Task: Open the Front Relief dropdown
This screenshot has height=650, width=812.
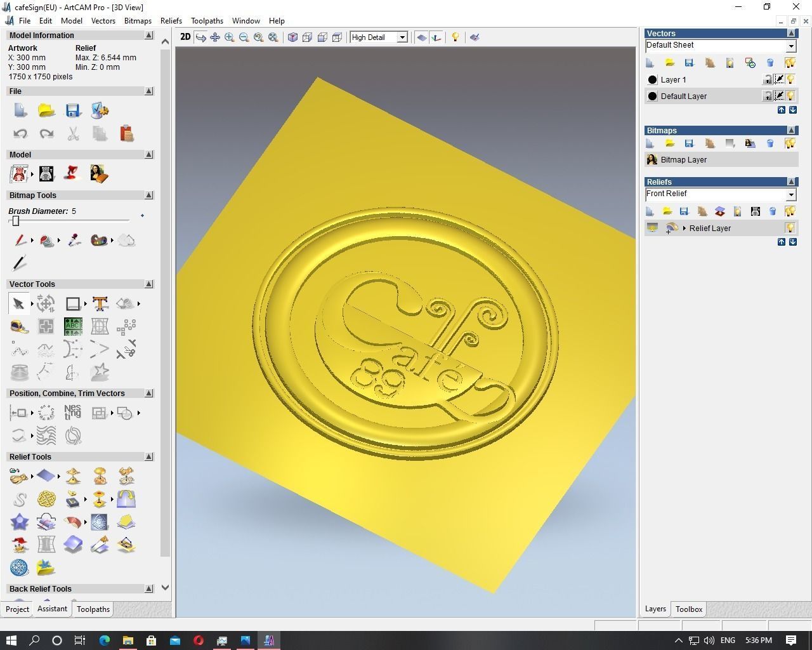Action: tap(791, 194)
